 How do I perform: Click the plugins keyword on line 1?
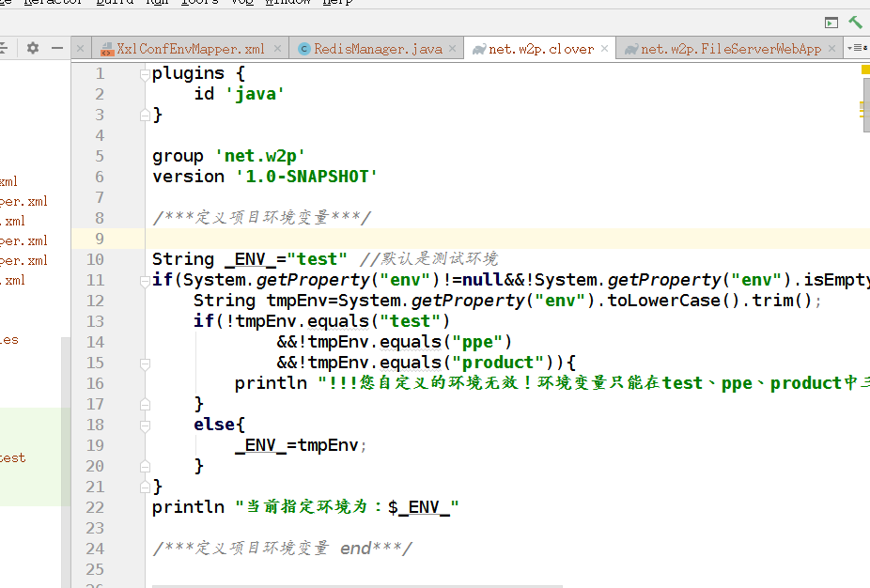pos(188,73)
